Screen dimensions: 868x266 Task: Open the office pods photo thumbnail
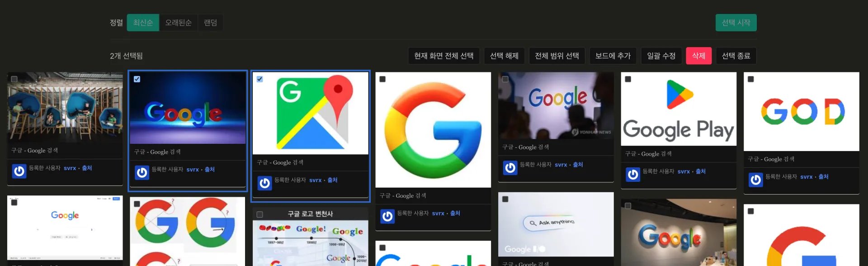[x=65, y=107]
